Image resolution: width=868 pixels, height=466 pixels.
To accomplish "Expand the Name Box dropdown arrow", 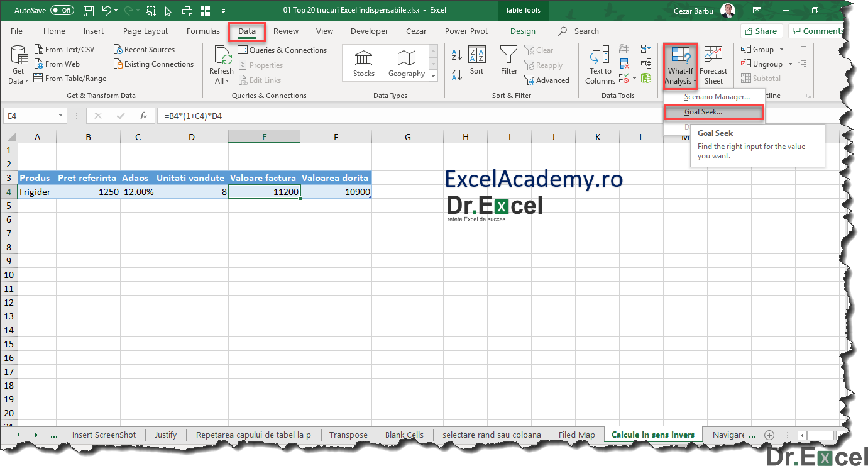I will coord(60,116).
